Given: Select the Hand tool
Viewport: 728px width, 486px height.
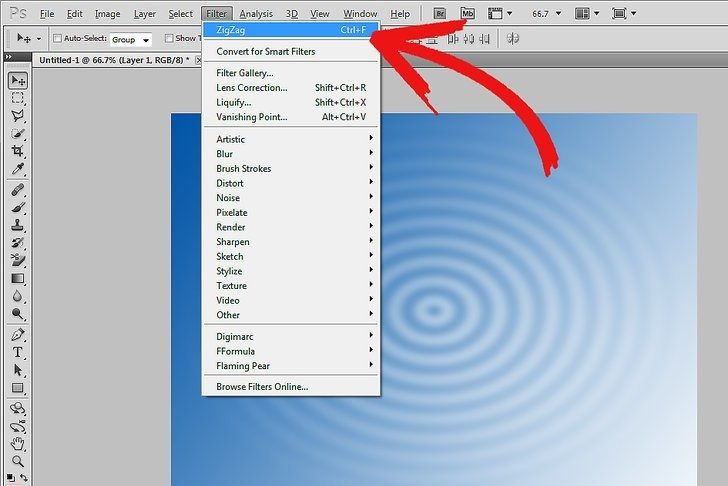Looking at the screenshot, I should tap(18, 444).
